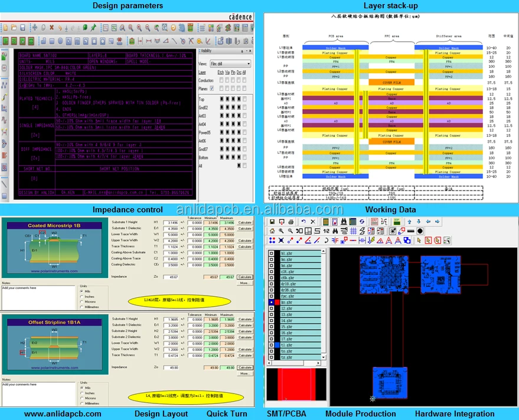
Task: Toggle fpc.gbr layer visibility checkbox
Action: click(272, 296)
